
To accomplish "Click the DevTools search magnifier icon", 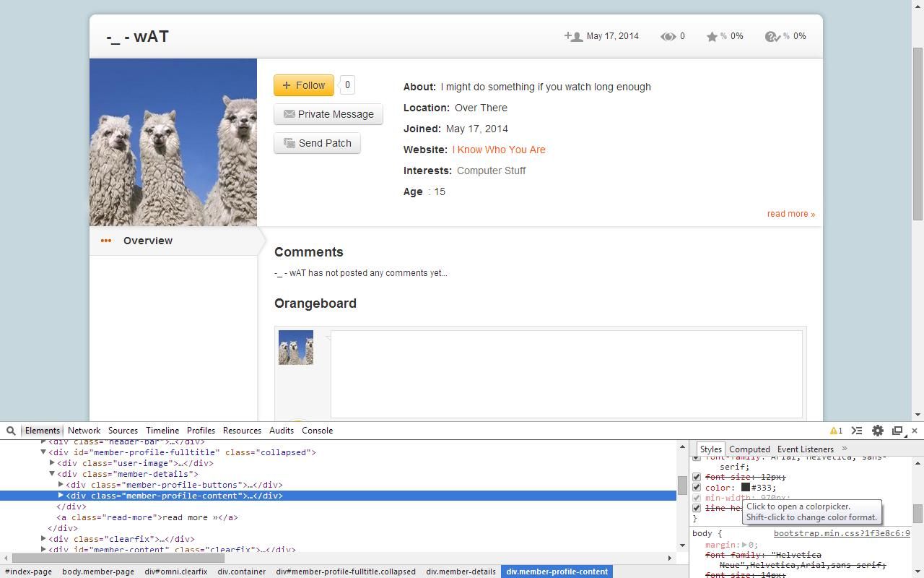I will (11, 431).
